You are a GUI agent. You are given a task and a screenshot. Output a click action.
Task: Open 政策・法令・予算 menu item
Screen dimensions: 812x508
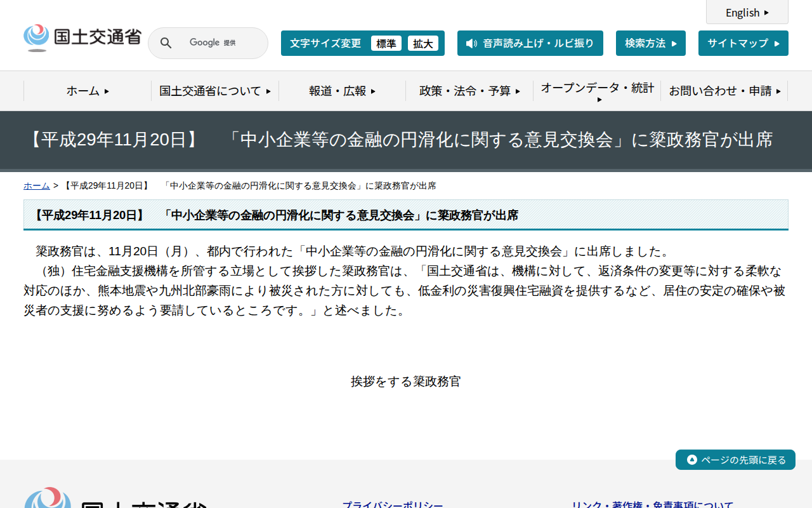pos(469,91)
